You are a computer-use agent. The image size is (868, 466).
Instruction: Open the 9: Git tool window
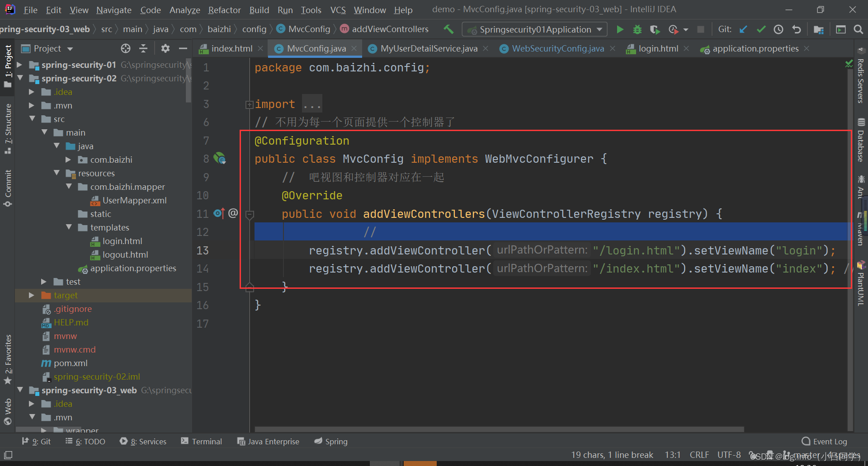pos(37,442)
